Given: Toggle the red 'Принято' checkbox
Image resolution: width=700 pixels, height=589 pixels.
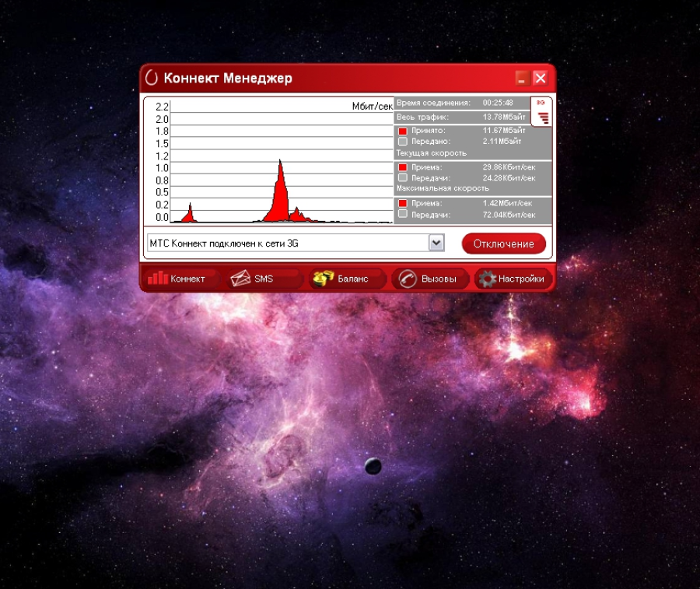Looking at the screenshot, I should pos(403,131).
